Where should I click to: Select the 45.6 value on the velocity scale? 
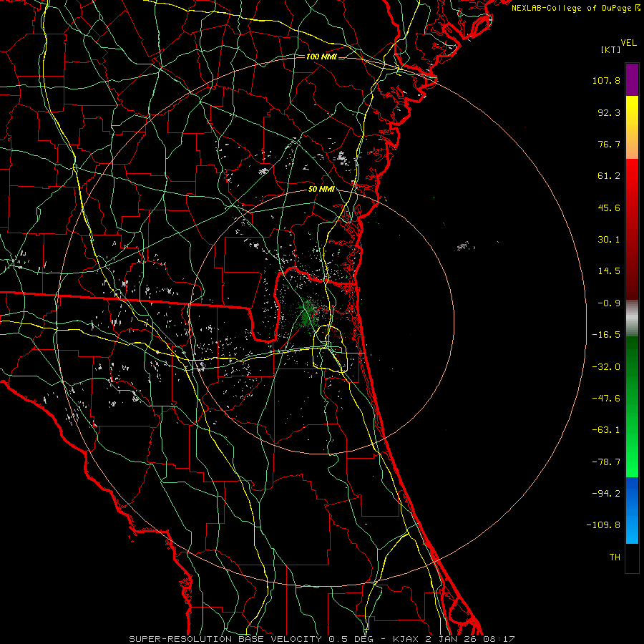point(609,208)
